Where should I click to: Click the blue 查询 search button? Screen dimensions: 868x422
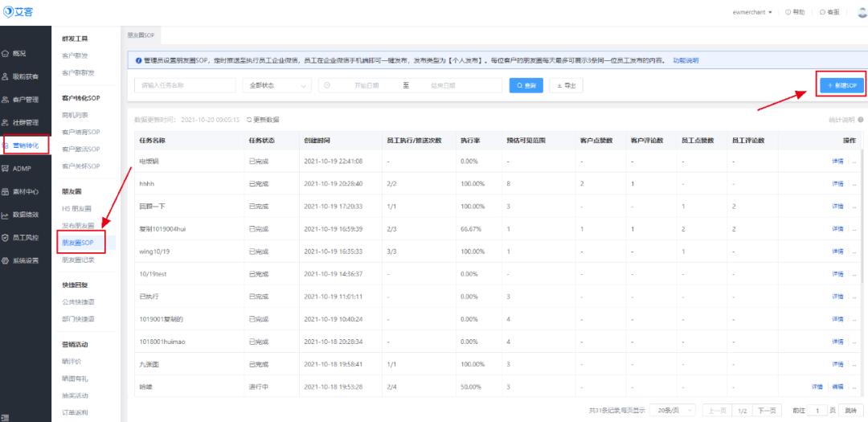pos(526,85)
